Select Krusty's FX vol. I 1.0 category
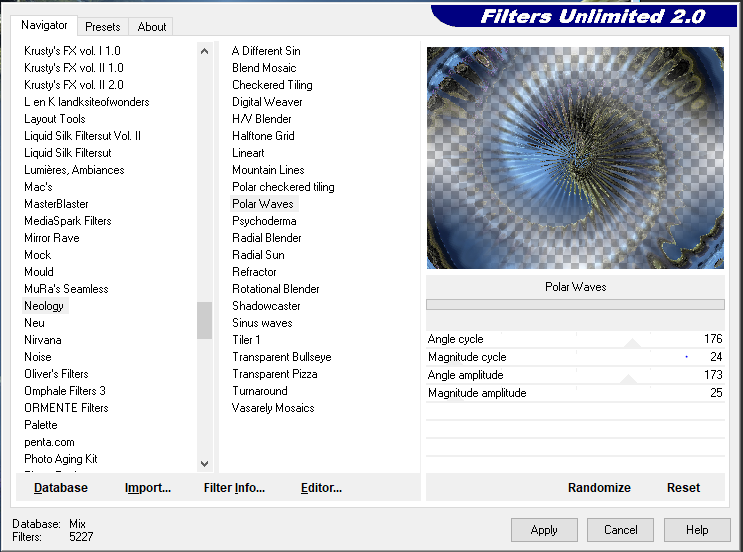The width and height of the screenshot is (743, 552). [72, 51]
